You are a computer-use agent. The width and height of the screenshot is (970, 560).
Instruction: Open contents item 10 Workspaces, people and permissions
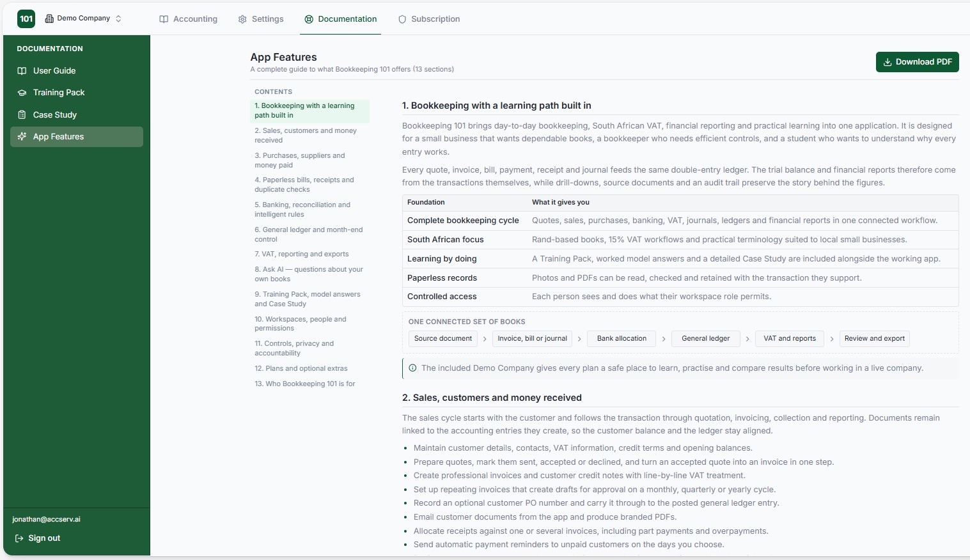click(309, 323)
